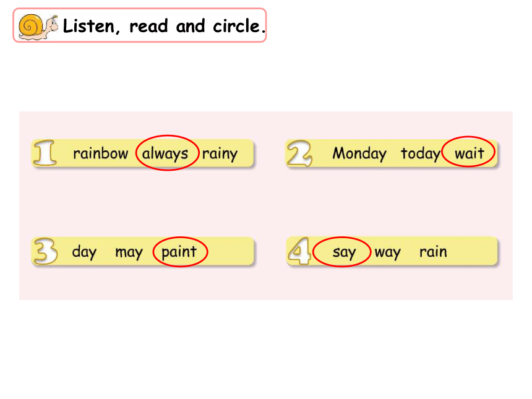Screen dimensions: 532x399
Task: Click the word rainy
Action: (220, 153)
